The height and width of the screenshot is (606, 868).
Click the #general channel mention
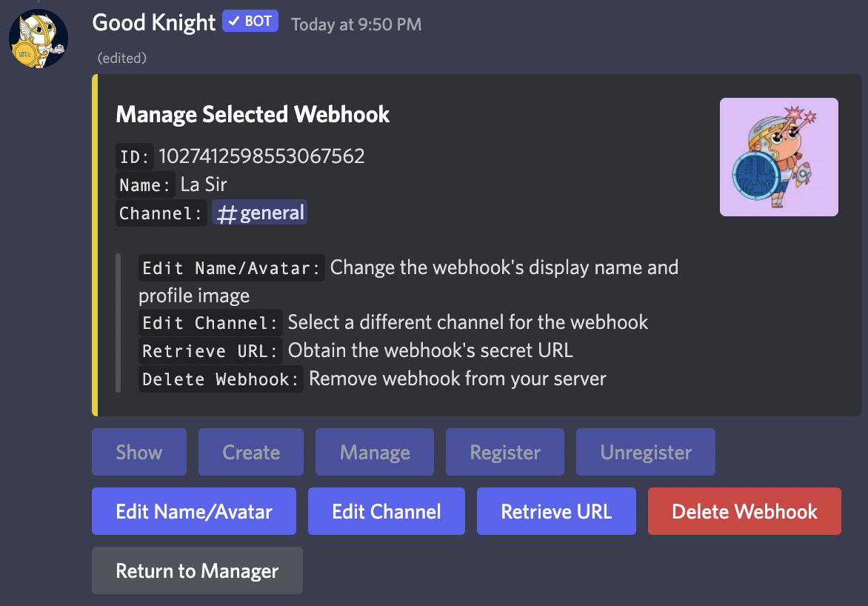point(260,213)
